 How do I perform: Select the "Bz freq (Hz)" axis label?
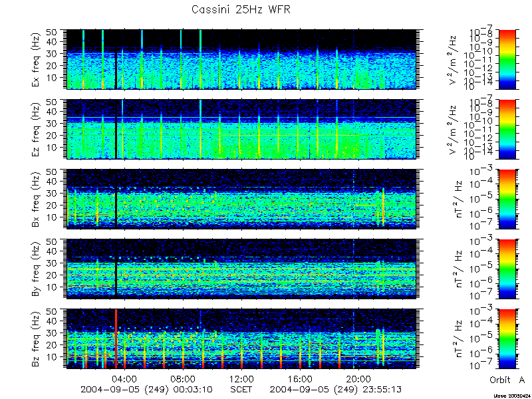(x=37, y=338)
